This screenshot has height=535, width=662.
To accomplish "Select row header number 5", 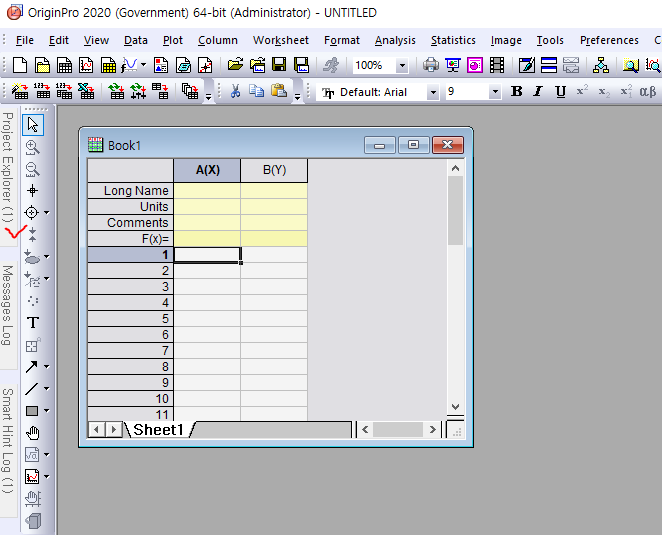I will (x=130, y=319).
